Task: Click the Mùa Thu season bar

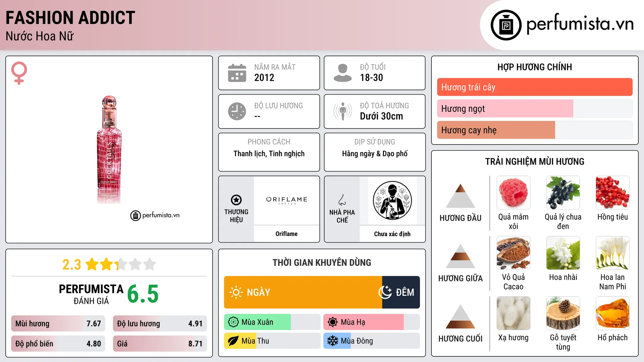Action: [272, 341]
